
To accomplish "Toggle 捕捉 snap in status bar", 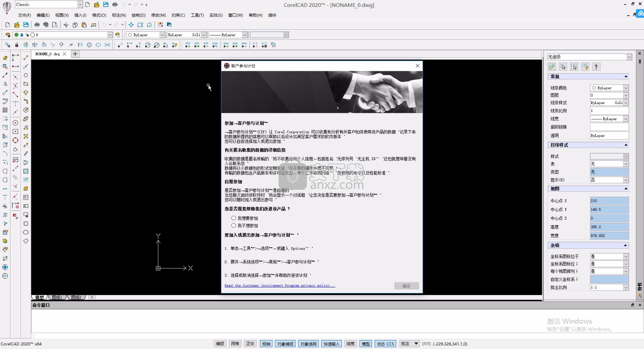I will [220, 344].
